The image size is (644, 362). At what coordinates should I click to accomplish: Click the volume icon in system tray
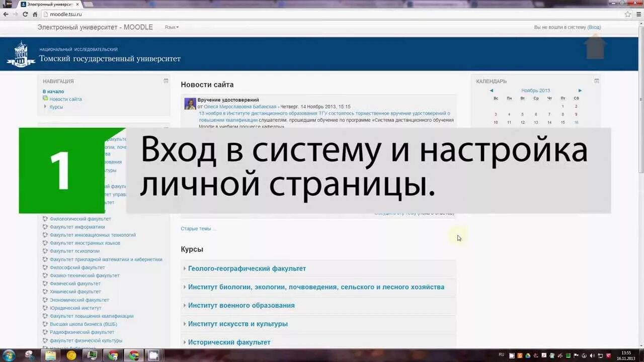click(x=592, y=355)
